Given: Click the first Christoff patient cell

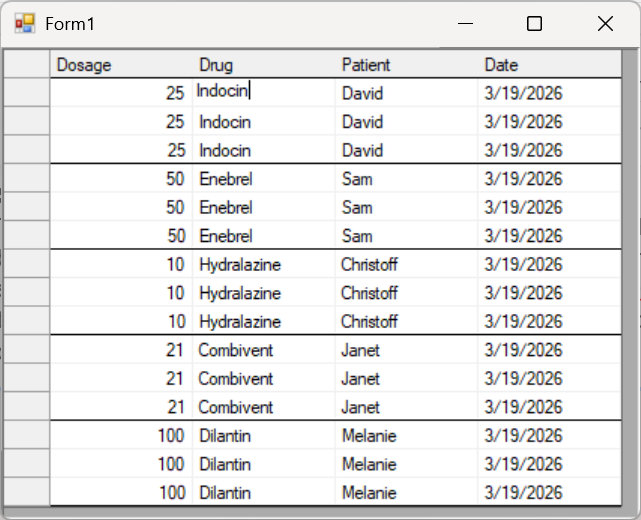Looking at the screenshot, I should click(406, 265).
